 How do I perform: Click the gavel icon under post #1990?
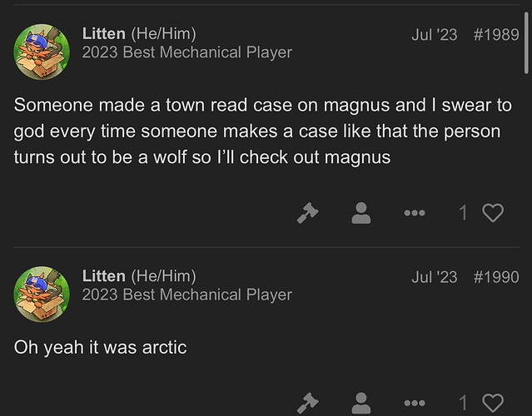308,405
